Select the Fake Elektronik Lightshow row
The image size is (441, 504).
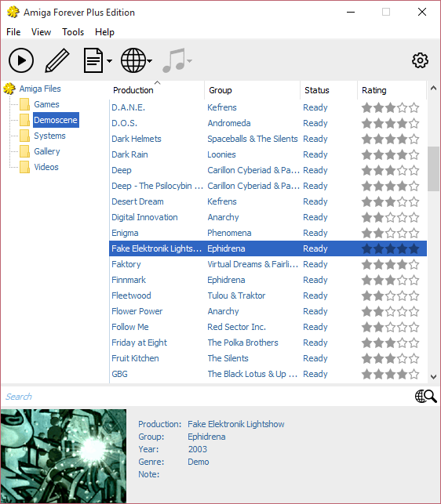pyautogui.click(x=268, y=248)
